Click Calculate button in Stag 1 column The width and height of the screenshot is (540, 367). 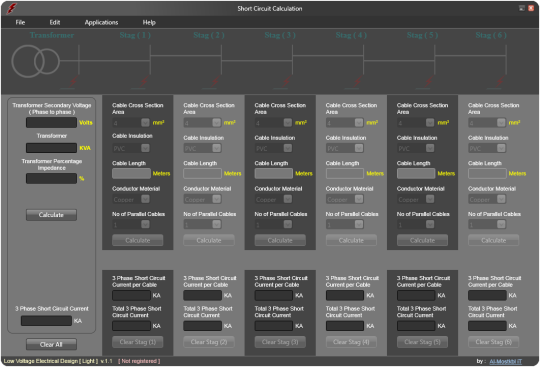(138, 240)
